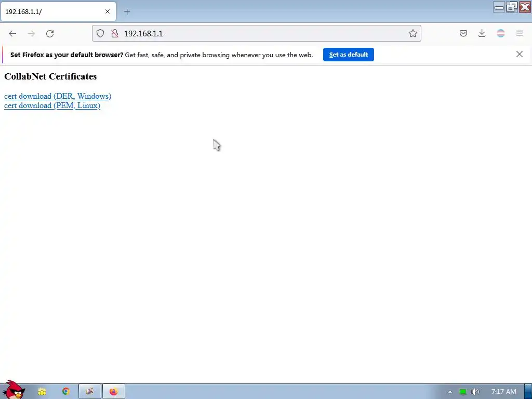This screenshot has height=399, width=532.
Task: Click the green network tray icon
Action: coord(463,392)
